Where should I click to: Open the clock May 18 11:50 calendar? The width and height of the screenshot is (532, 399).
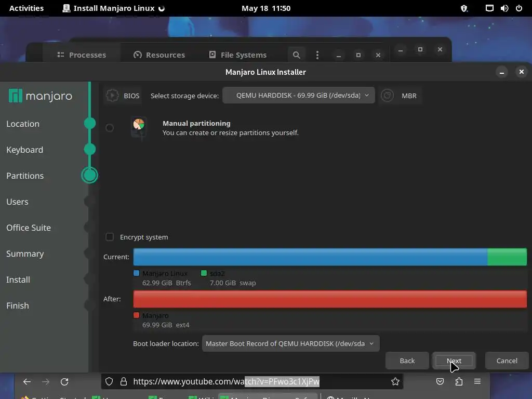(x=266, y=8)
